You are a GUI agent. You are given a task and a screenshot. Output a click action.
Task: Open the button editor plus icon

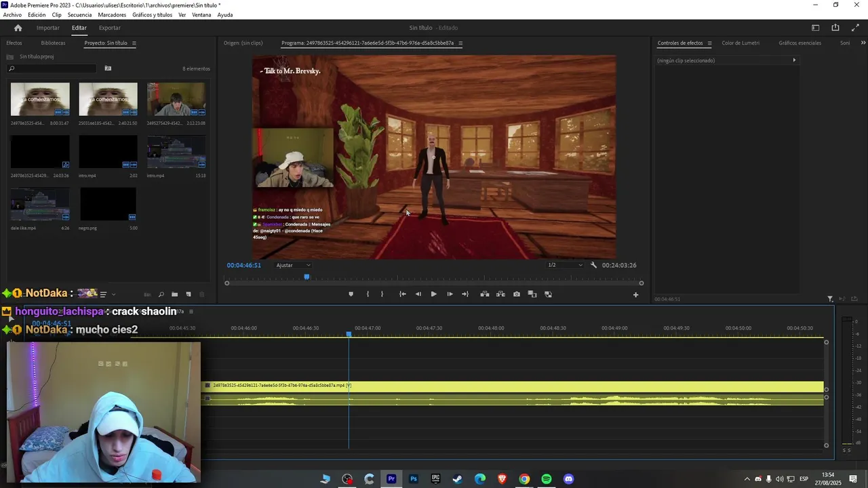[635, 295]
